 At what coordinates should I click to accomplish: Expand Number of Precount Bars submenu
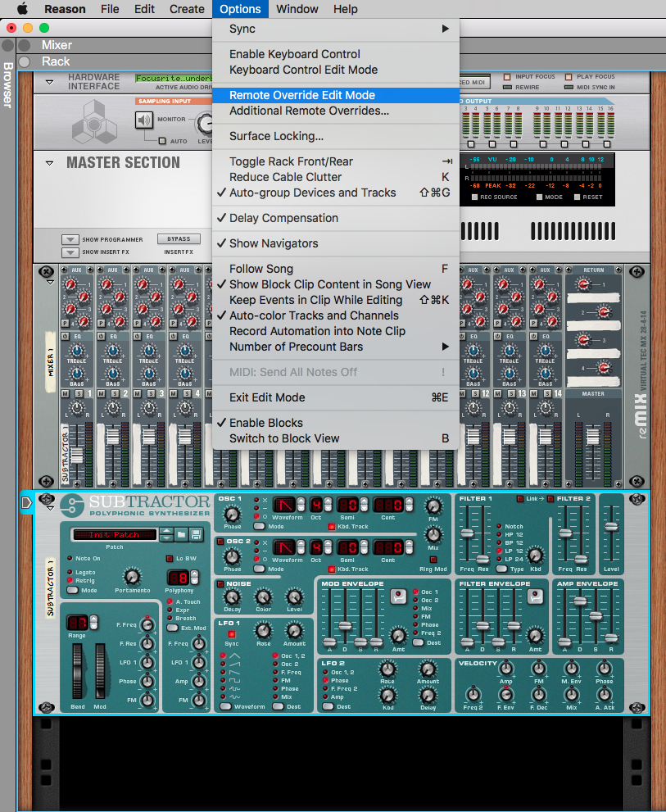(336, 347)
